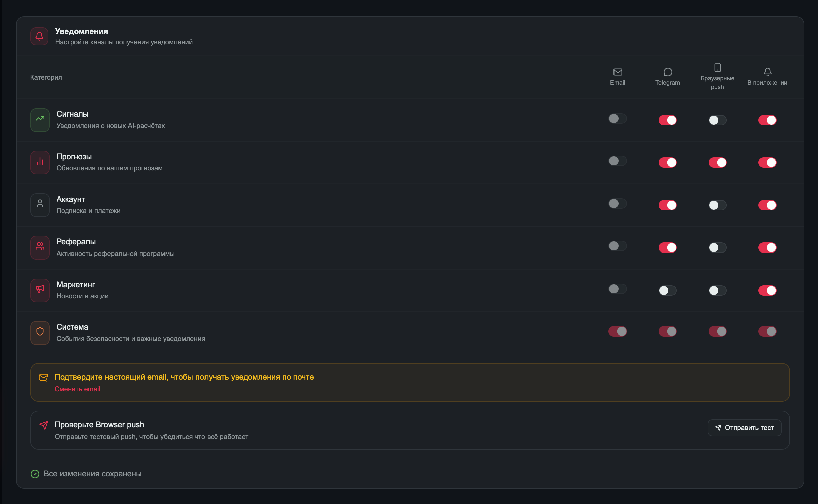The width and height of the screenshot is (818, 504).
Task: Disable in-app notifications for Рефералы
Action: [767, 247]
